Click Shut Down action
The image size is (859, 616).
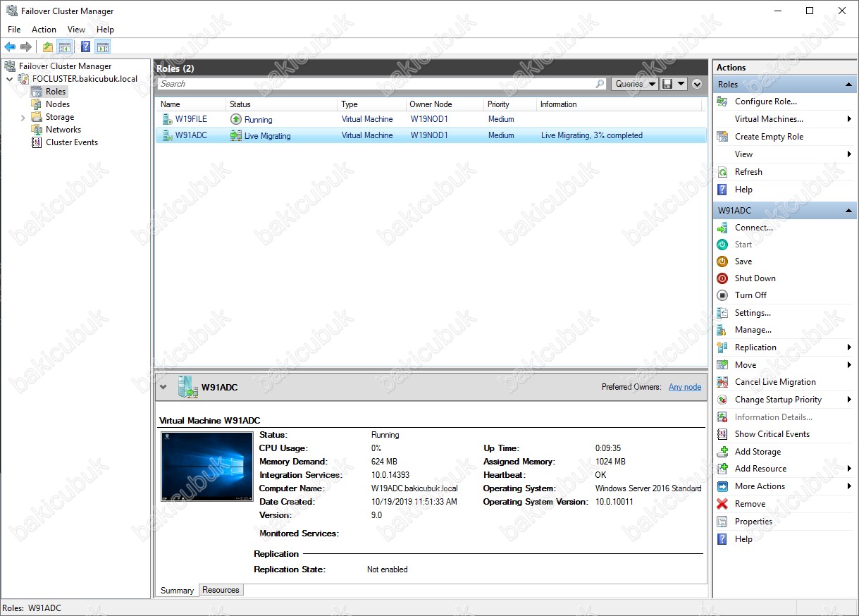point(755,278)
